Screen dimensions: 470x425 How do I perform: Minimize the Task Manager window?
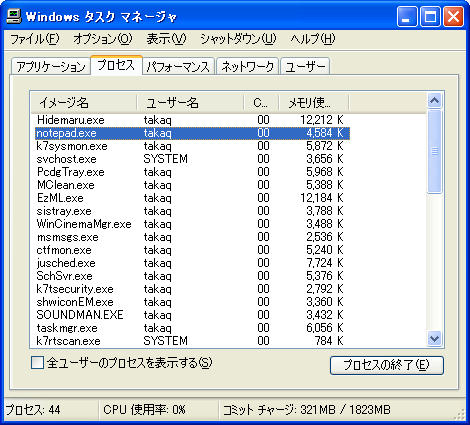pyautogui.click(x=407, y=16)
